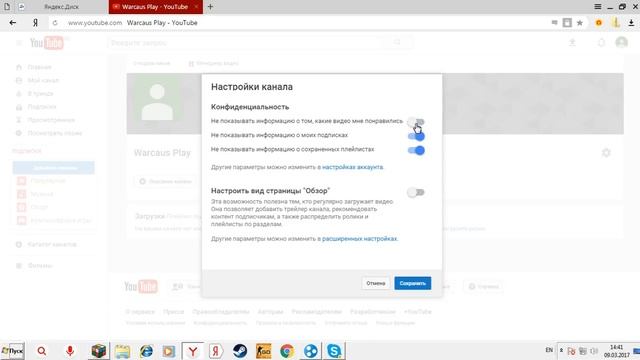This screenshot has height=360, width=640.
Task: Open Google Chrome from taskbar
Action: point(287,351)
